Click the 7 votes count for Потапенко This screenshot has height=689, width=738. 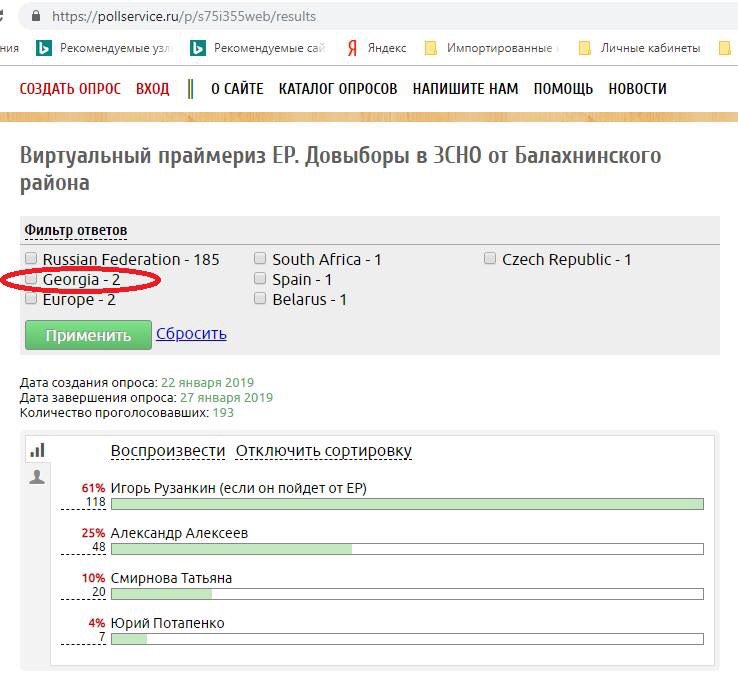(102, 637)
